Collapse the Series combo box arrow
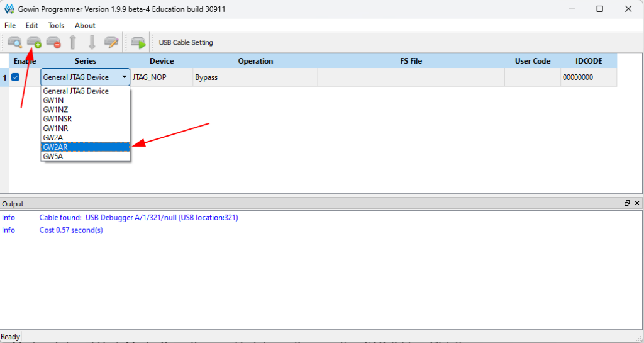 click(x=124, y=77)
